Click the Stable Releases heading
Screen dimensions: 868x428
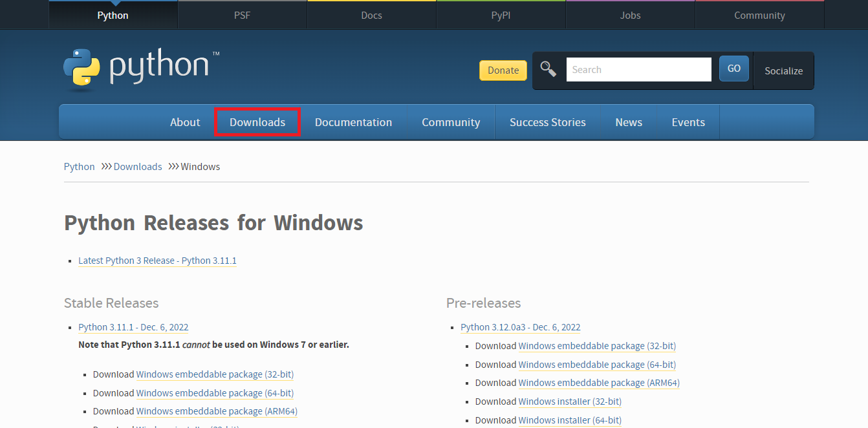[111, 303]
